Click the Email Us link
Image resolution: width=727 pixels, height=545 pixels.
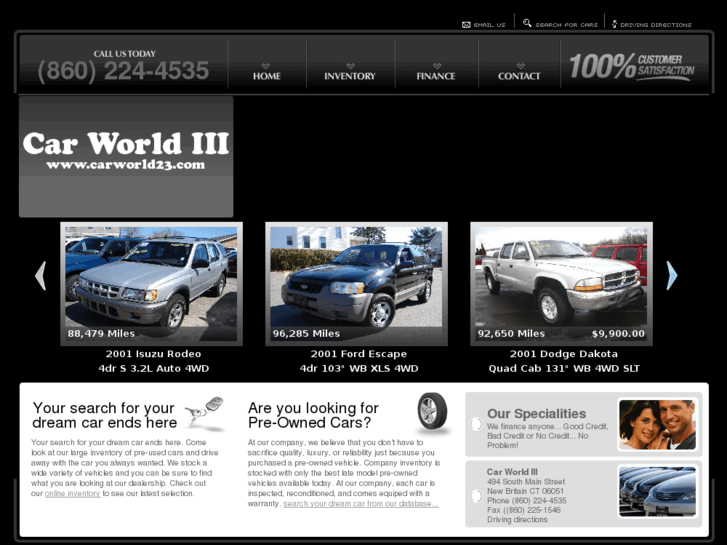(490, 25)
